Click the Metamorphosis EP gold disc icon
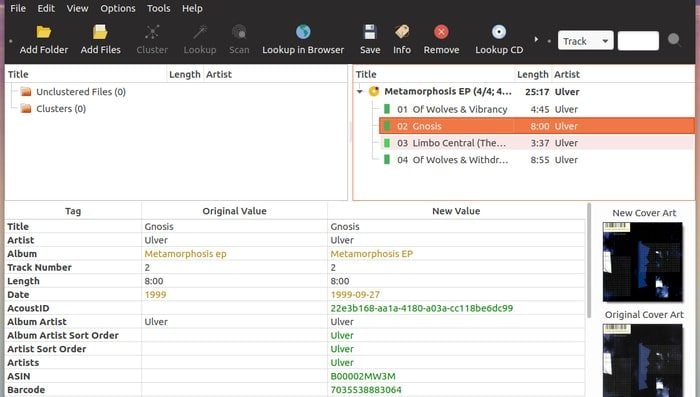 pos(374,92)
